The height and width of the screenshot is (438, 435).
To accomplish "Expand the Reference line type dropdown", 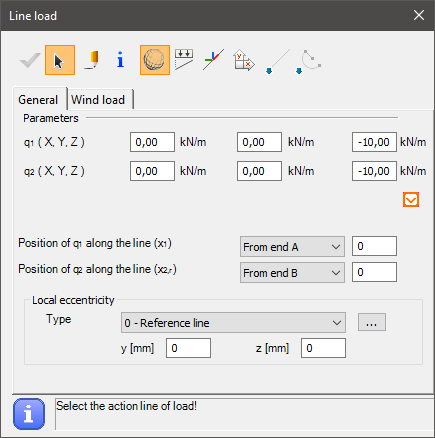I will [233, 323].
